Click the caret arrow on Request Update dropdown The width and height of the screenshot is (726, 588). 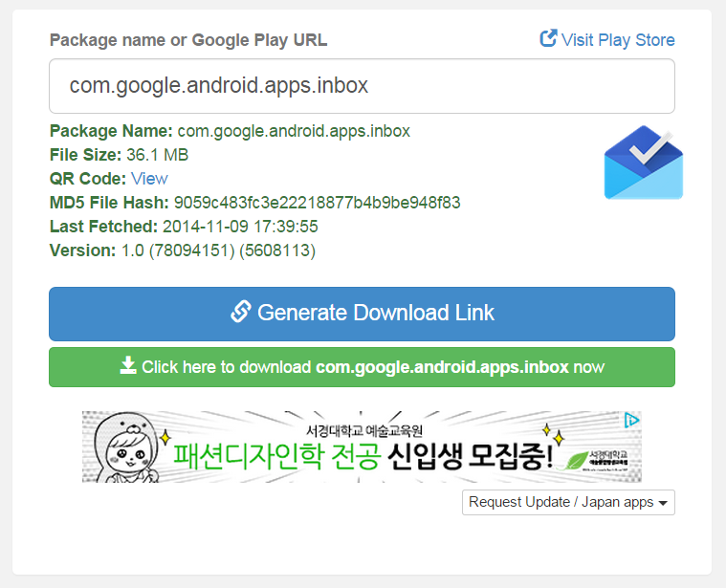click(663, 503)
